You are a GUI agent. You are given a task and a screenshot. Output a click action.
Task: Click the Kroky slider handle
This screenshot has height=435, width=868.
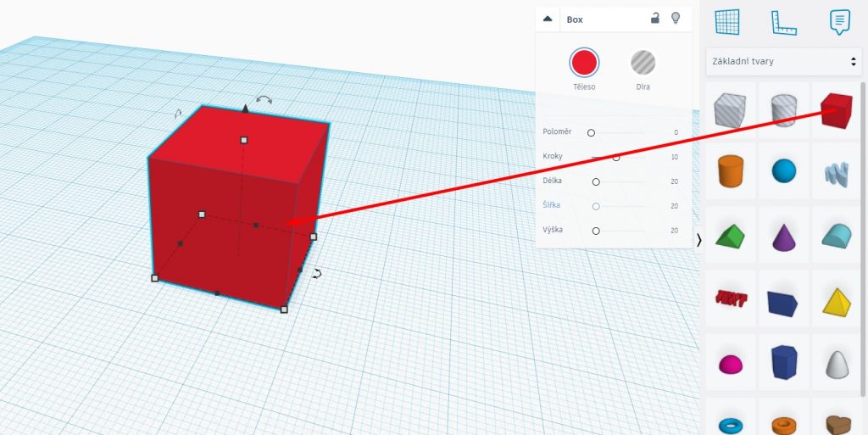(616, 157)
